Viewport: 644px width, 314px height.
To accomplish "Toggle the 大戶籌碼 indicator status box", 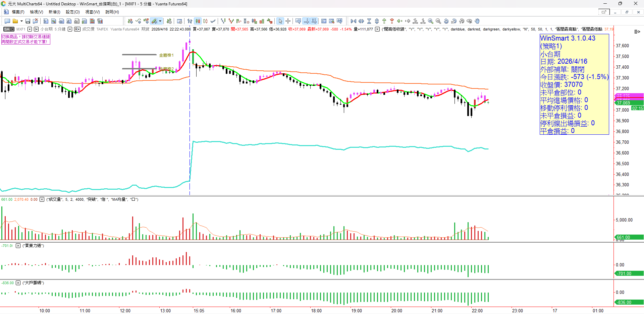I will coord(18,283).
